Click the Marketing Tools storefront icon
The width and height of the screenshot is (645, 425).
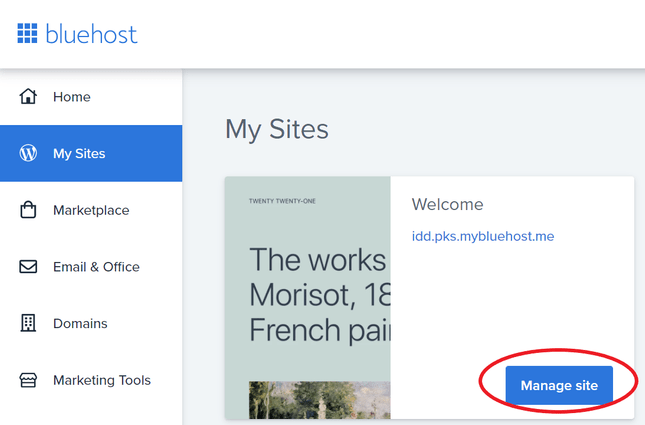[x=28, y=380]
